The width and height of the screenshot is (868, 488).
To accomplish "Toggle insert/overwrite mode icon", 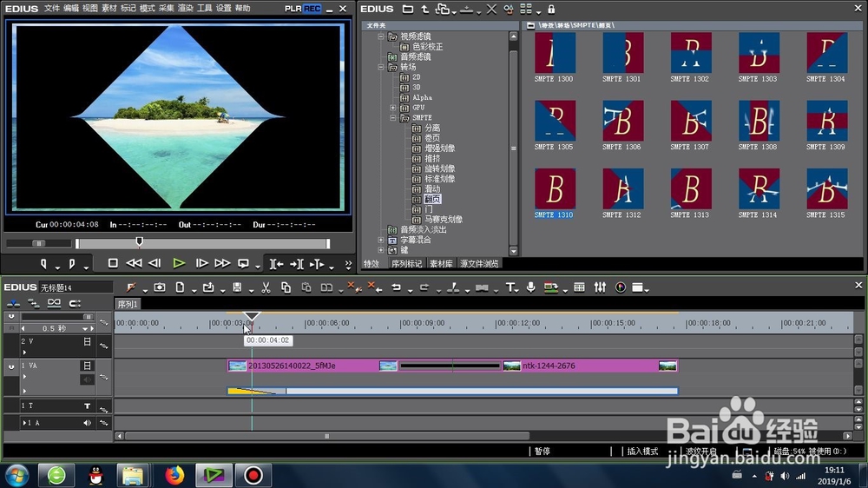I will [x=13, y=303].
